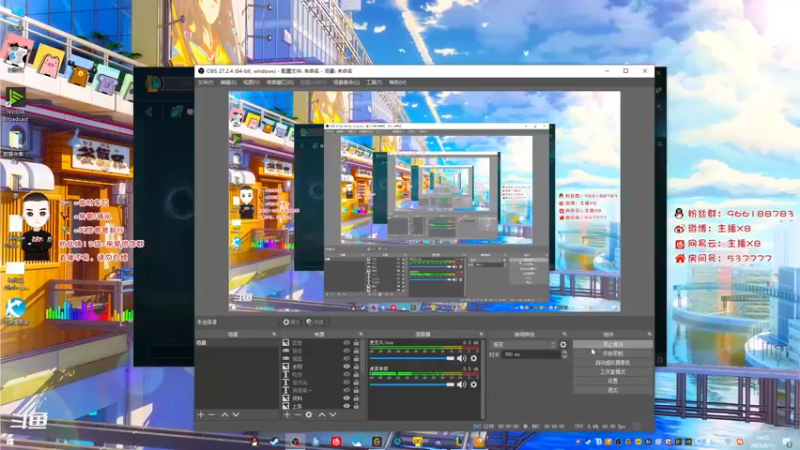Click the back arrow in the League client window
The width and height of the screenshot is (800, 450).
click(149, 112)
